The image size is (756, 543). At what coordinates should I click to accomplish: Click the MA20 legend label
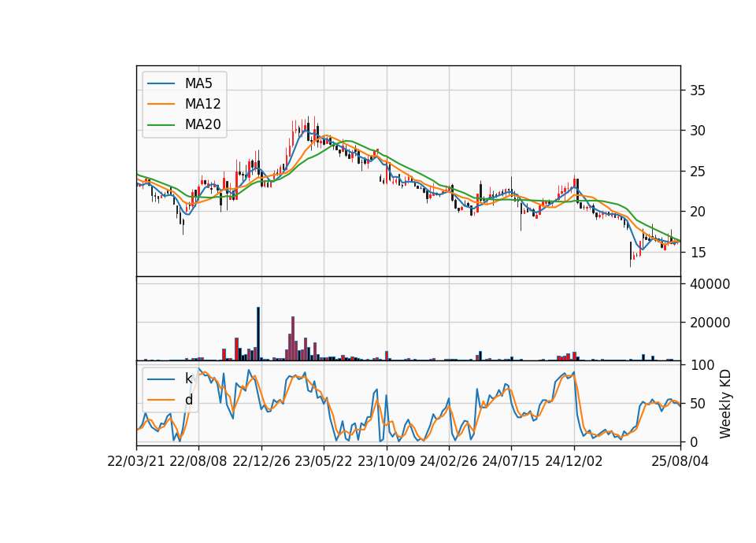[202, 124]
